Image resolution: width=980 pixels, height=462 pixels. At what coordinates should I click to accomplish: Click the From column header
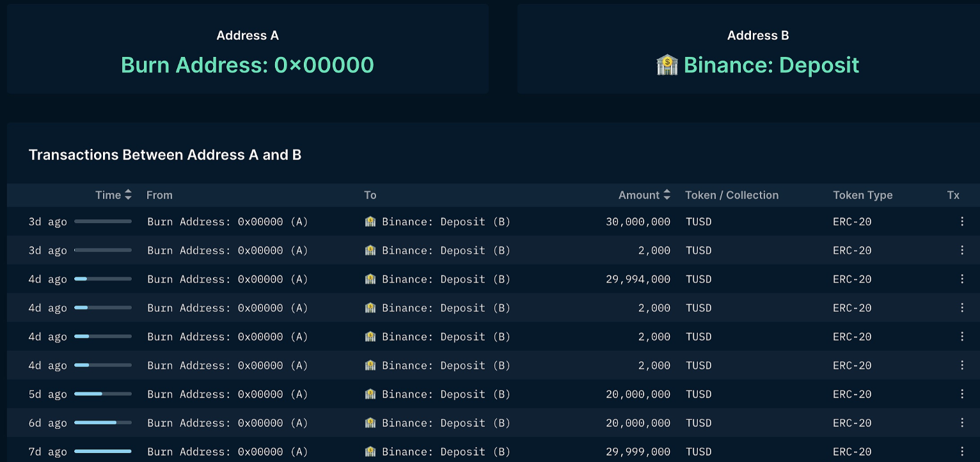pos(159,196)
